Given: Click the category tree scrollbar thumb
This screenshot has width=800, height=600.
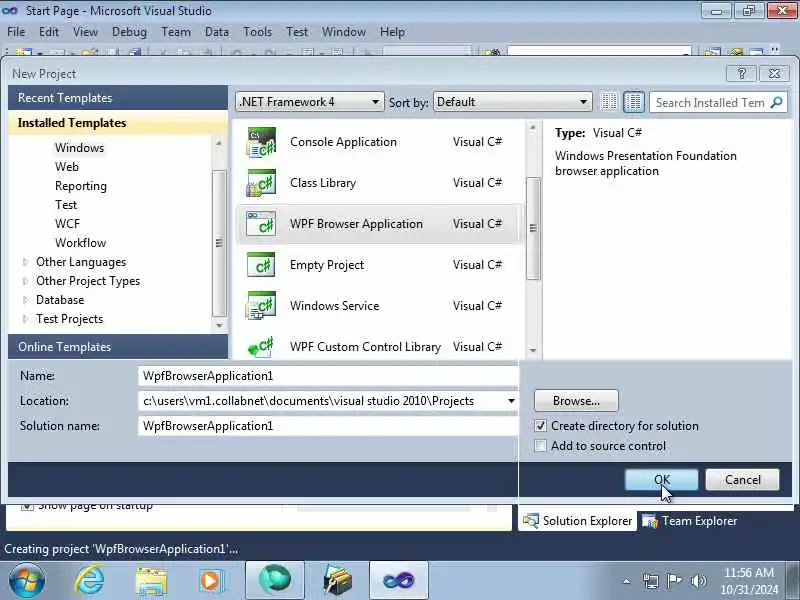Looking at the screenshot, I should pos(219,243).
